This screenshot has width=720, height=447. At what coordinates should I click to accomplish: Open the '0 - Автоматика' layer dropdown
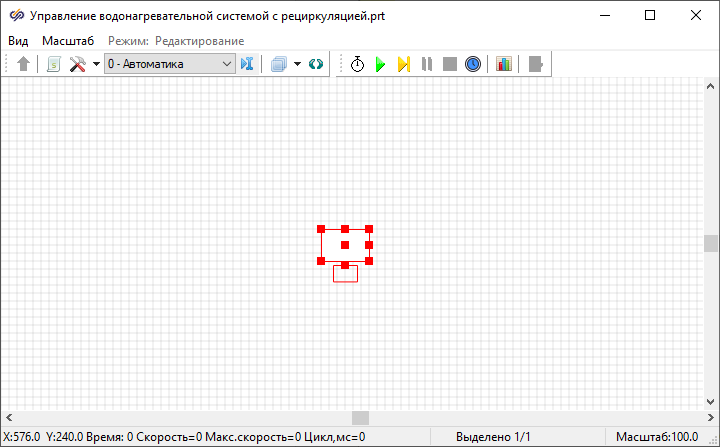pos(169,64)
